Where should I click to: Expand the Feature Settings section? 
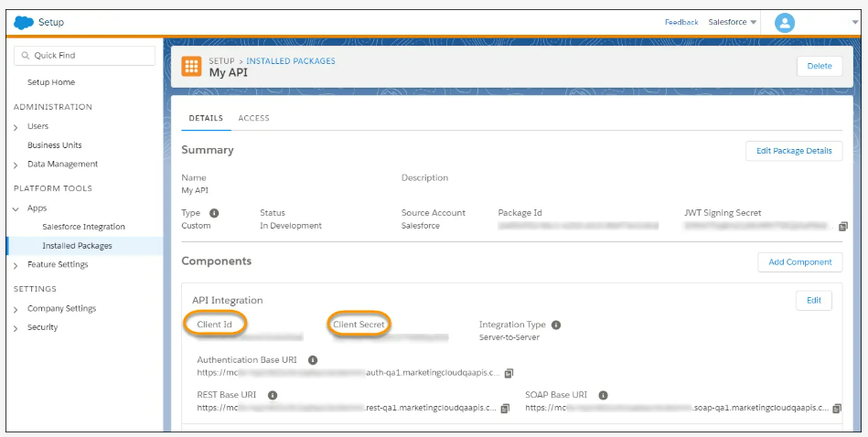coord(16,265)
